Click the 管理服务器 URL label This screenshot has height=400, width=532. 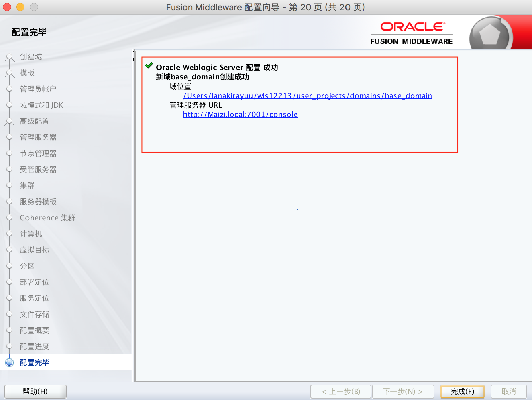[196, 105]
